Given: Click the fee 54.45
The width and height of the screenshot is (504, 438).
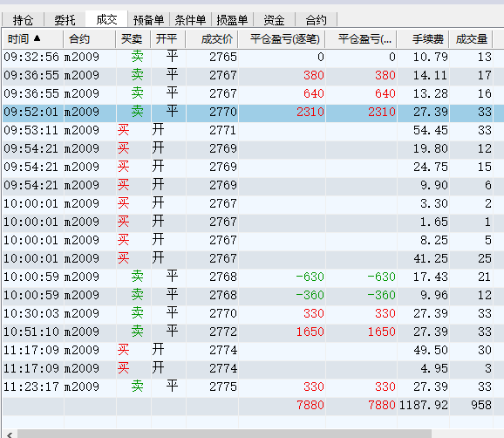Looking at the screenshot, I should click(x=431, y=131).
